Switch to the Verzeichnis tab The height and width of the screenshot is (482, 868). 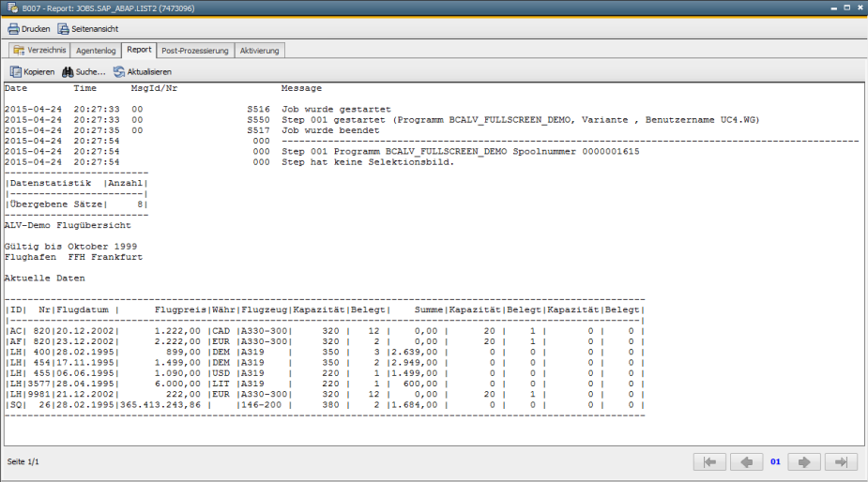click(38, 50)
